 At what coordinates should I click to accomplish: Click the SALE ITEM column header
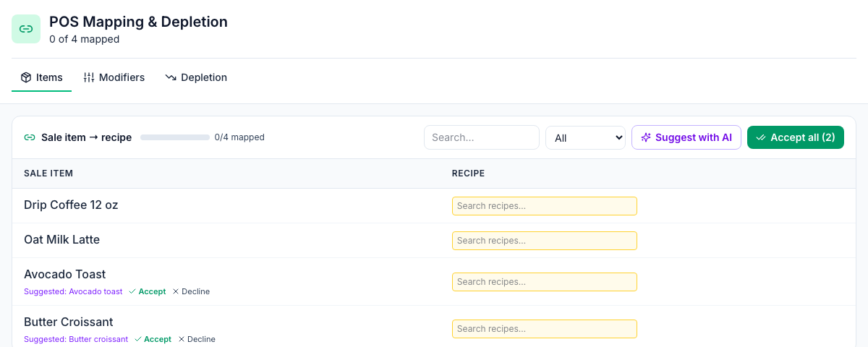[48, 173]
